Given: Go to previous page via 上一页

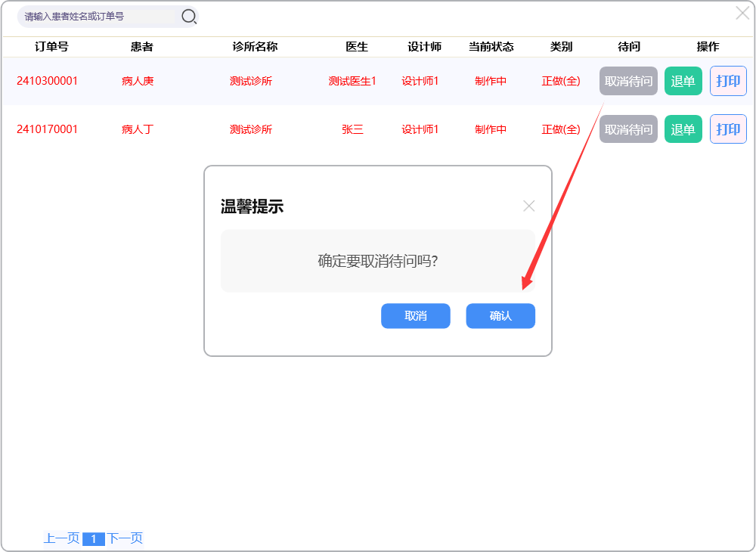Looking at the screenshot, I should [61, 538].
